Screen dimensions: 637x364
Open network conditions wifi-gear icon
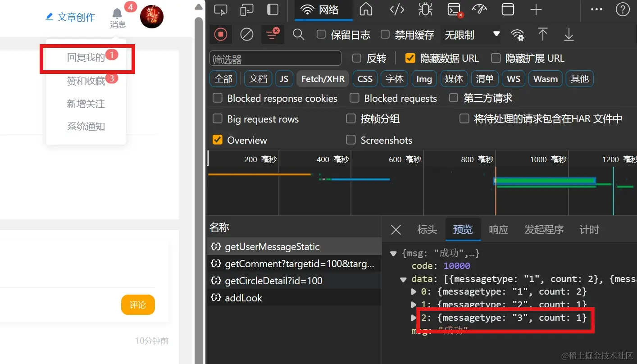click(x=517, y=35)
